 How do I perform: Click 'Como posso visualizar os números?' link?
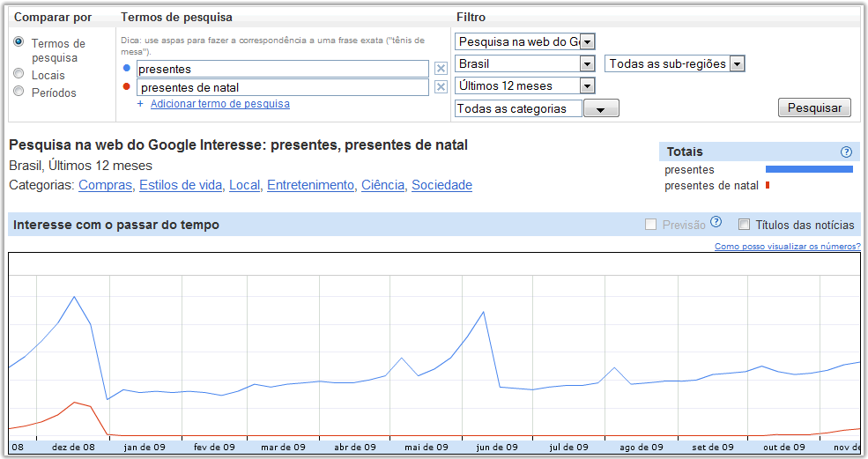[x=787, y=247]
